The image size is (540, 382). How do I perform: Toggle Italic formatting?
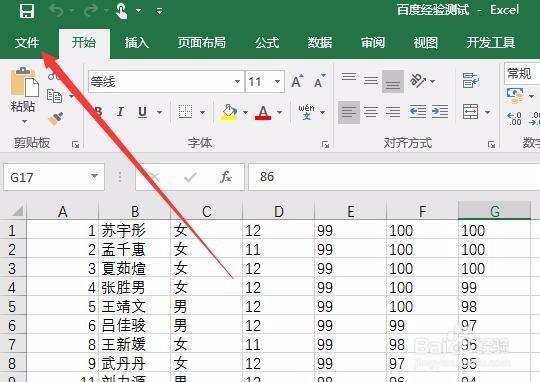coord(120,112)
